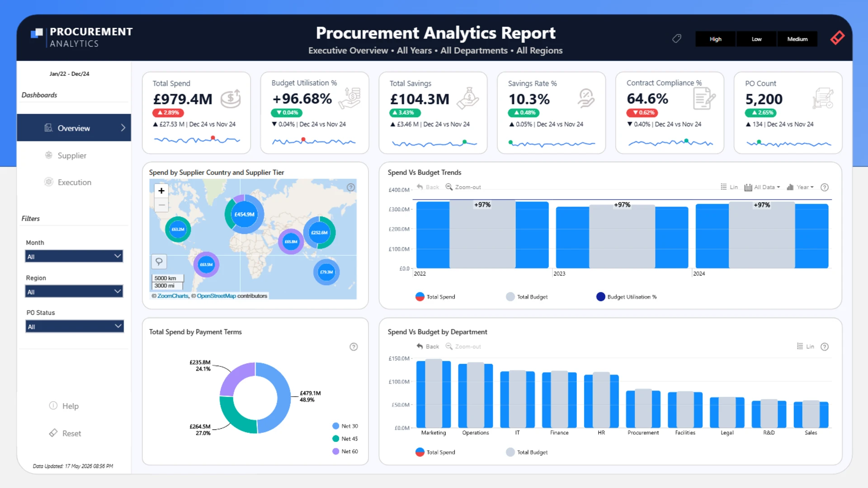
Task: Open the Overview dashboard page
Action: coord(74,128)
